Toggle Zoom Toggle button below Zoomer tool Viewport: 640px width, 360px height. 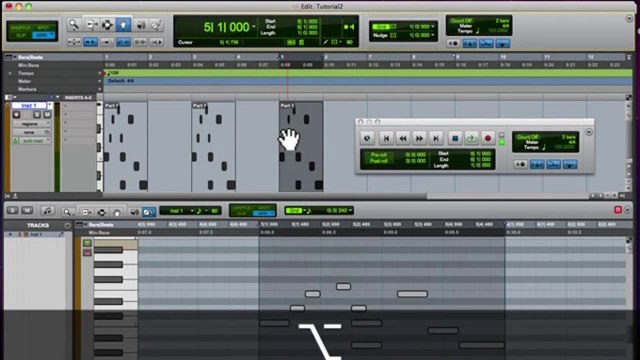(74, 42)
